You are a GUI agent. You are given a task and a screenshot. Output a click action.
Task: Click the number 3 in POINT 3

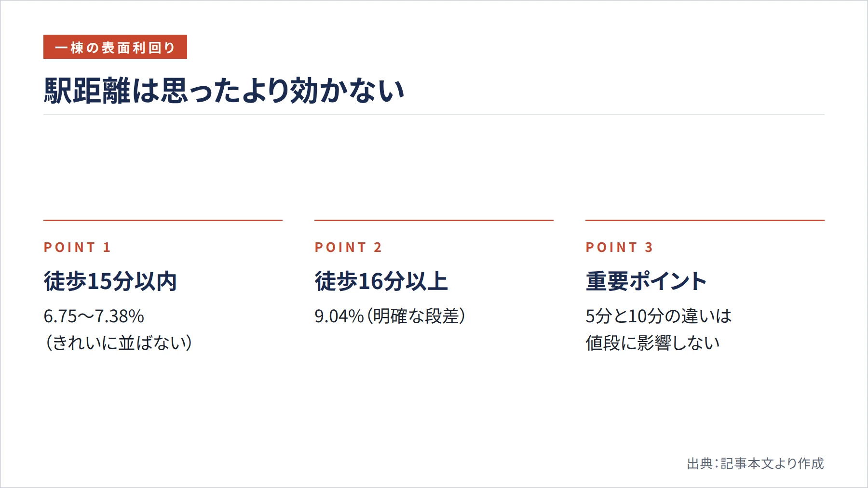click(x=649, y=248)
